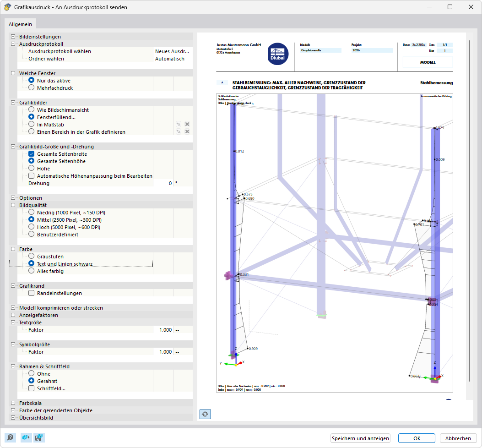Edit Symbolgröße Faktor value field
482x448 pixels.
[x=163, y=352]
